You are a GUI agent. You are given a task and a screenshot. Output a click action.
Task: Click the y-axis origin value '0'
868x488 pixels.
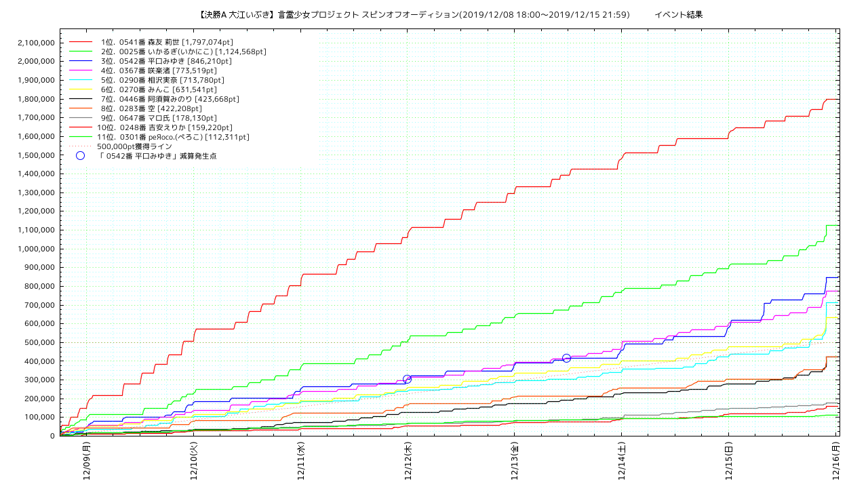[x=53, y=436]
